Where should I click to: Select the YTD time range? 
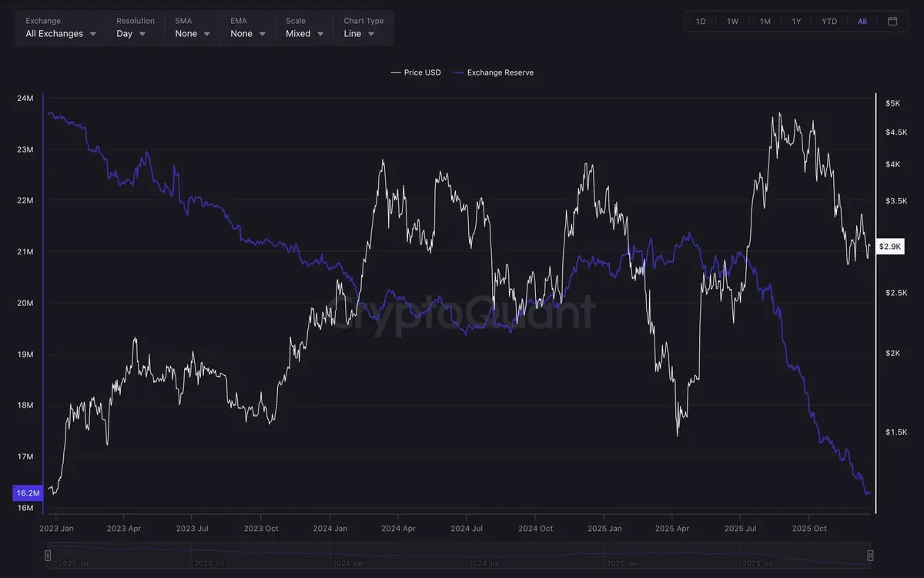[x=829, y=22]
